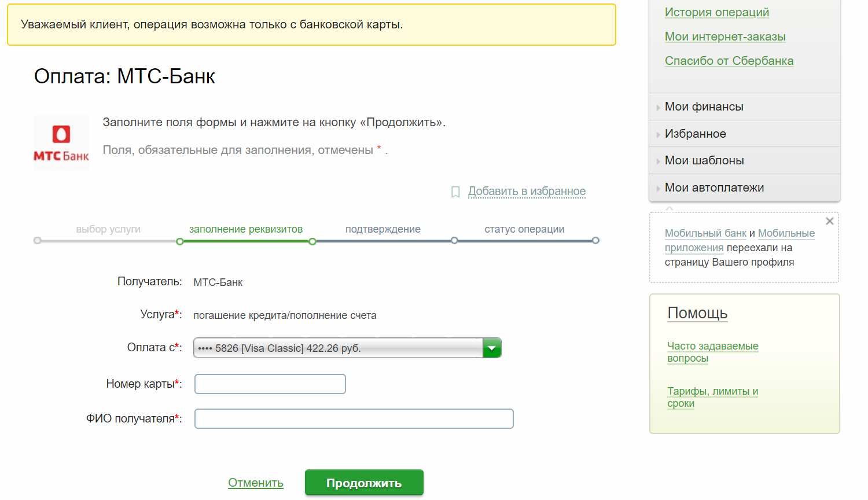This screenshot has width=868, height=500.
Task: Click Добавить в избранное link
Action: tap(527, 191)
